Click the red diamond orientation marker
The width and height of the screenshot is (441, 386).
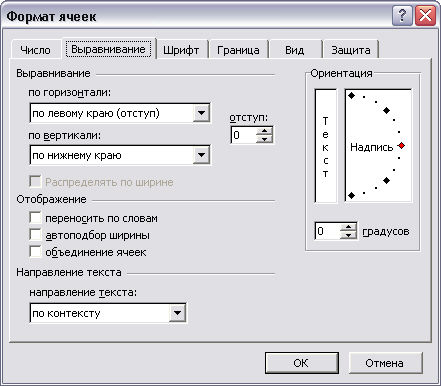(401, 146)
